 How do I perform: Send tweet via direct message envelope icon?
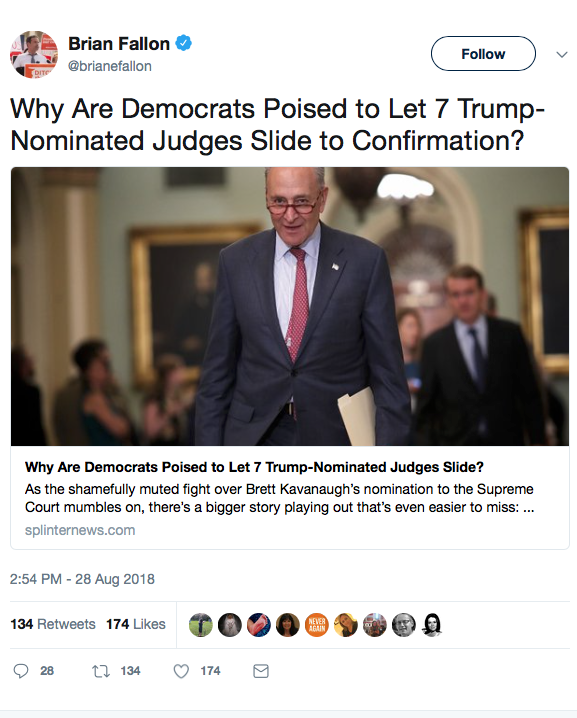pos(261,671)
